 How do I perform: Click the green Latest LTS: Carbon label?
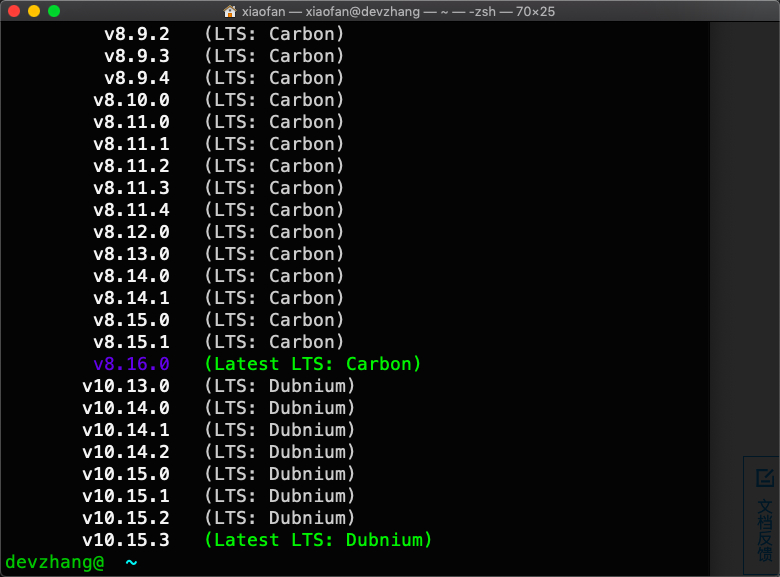coord(313,364)
